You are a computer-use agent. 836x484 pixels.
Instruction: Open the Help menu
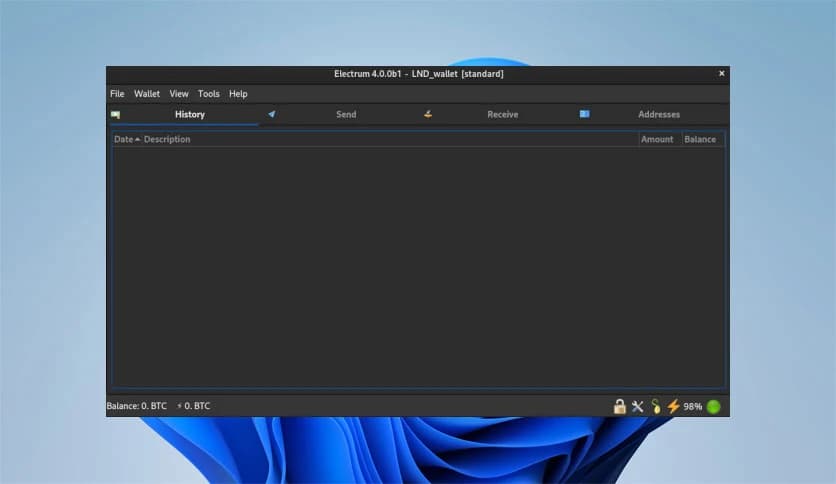coord(238,94)
